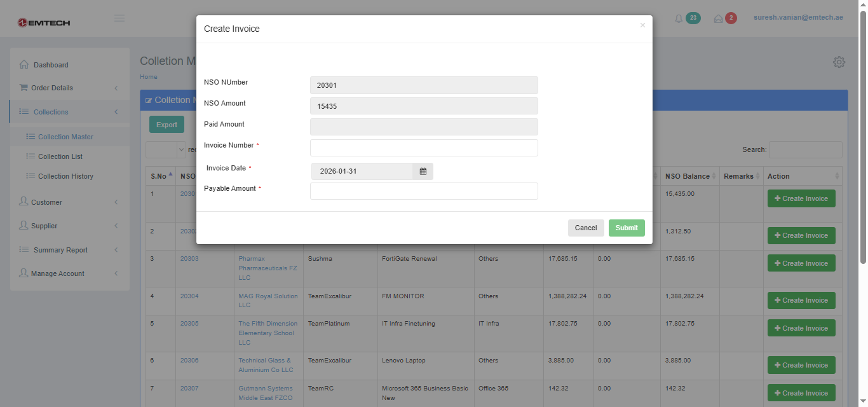Screen dimensions: 868x407
Task: Submit the Create Invoice form
Action: (x=626, y=228)
